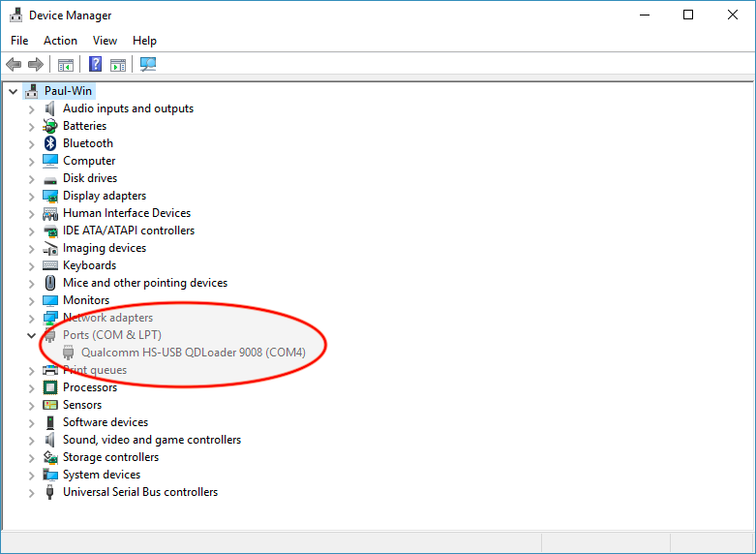Click the Sensors icon

click(x=50, y=405)
